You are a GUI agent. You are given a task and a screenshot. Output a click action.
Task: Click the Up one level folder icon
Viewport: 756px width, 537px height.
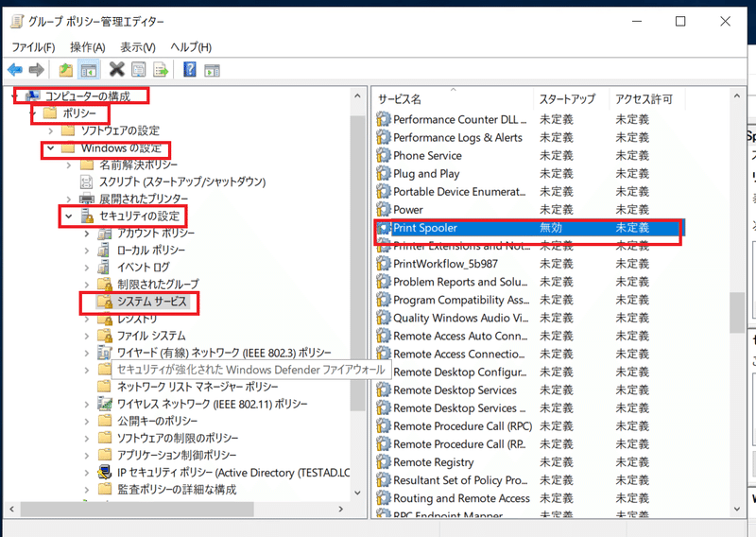point(65,70)
